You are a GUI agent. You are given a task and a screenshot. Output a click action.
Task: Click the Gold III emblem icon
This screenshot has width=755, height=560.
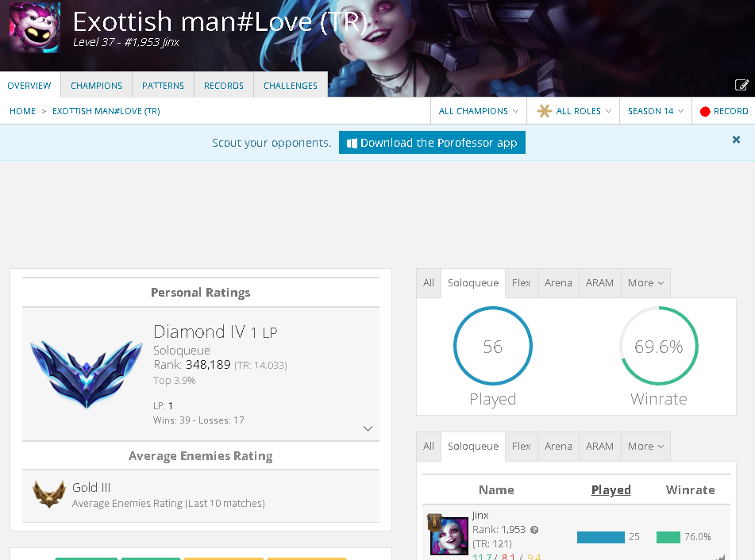[x=49, y=494]
